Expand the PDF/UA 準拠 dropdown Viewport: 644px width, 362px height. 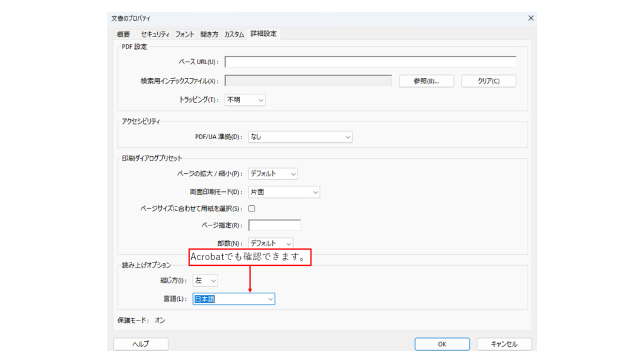click(300, 137)
